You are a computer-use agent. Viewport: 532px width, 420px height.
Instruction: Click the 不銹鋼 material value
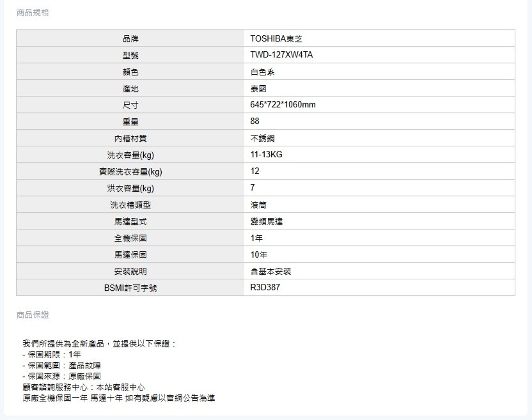(262, 139)
